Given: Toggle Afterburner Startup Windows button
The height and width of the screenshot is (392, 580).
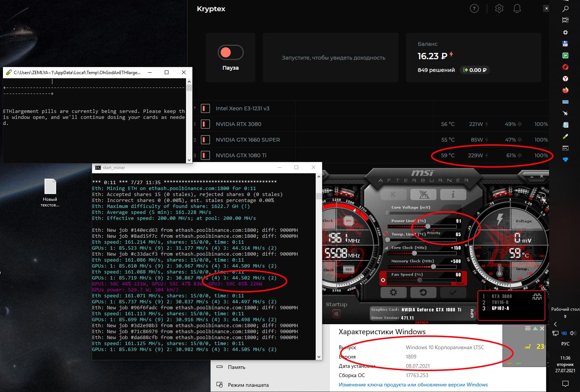Looking at the screenshot, I should pyautogui.click(x=336, y=314).
